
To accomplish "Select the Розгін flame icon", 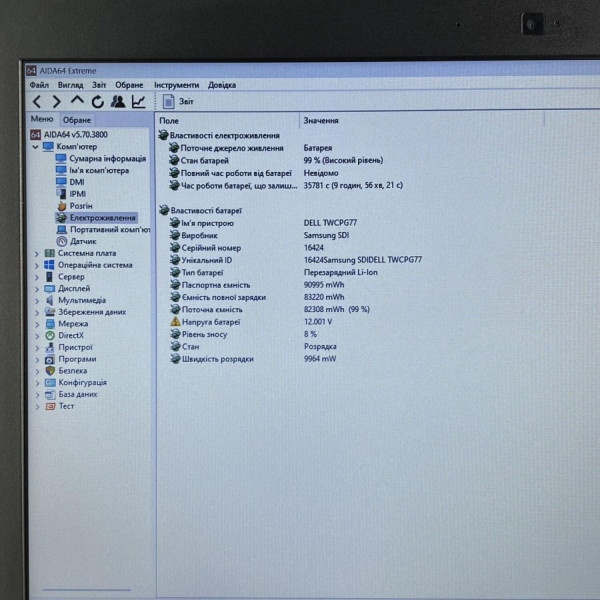I will click(62, 206).
